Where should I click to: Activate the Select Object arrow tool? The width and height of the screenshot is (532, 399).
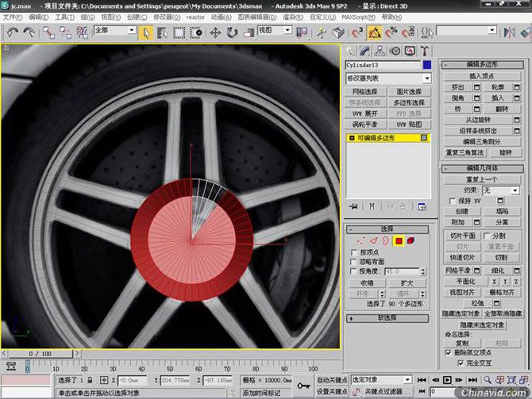pyautogui.click(x=146, y=33)
